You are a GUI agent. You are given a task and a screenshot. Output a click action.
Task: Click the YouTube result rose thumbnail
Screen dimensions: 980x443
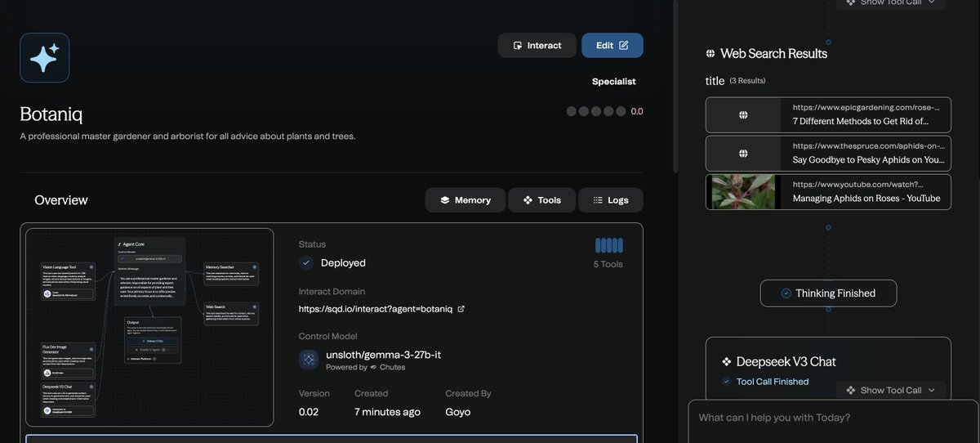pyautogui.click(x=743, y=192)
